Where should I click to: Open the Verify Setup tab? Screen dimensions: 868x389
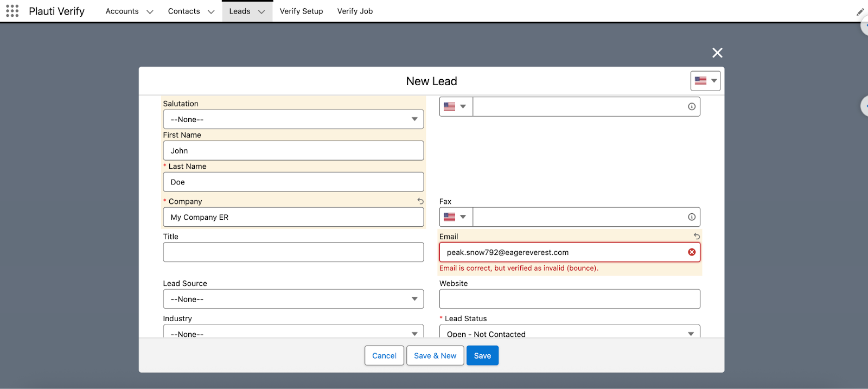coord(301,11)
